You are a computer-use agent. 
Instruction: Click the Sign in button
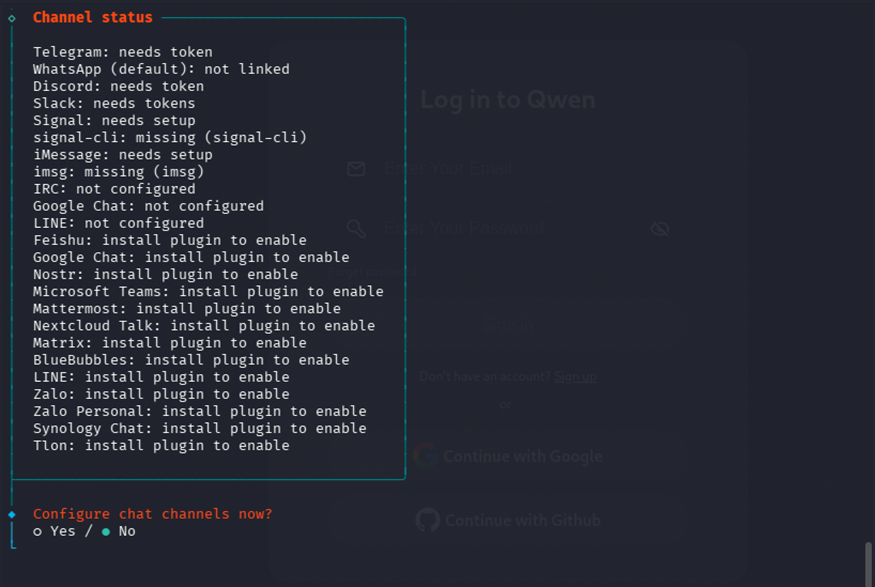508,325
